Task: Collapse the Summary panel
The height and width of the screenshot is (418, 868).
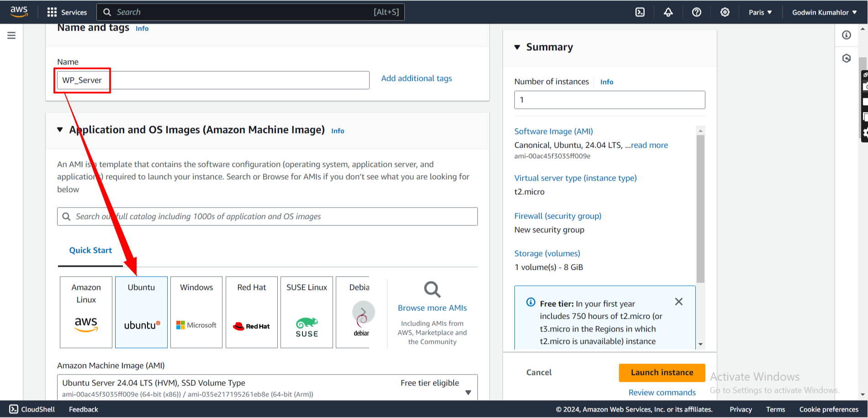Action: (517, 47)
